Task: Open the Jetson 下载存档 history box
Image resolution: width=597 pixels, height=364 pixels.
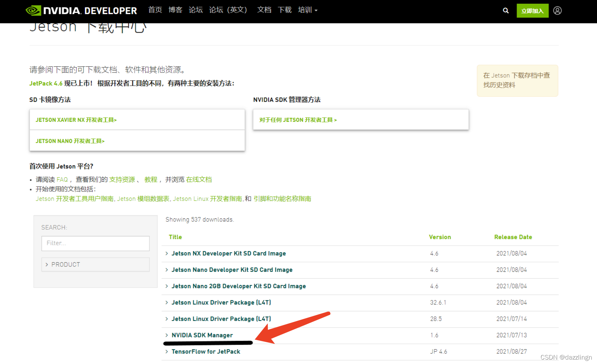Action: click(x=517, y=80)
